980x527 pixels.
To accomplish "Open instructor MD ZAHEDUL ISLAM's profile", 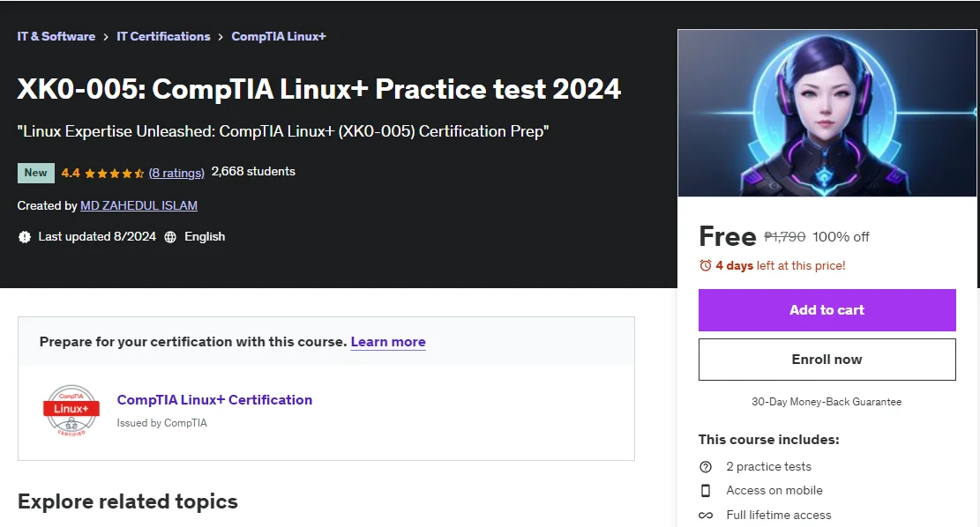I will pos(138,205).
